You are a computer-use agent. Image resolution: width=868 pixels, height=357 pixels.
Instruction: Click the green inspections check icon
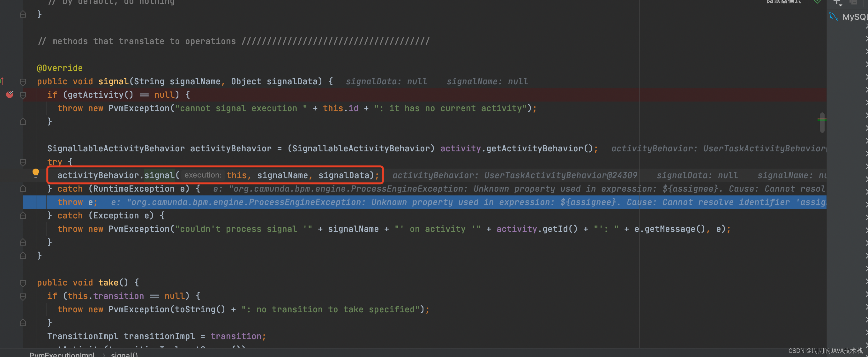click(817, 2)
